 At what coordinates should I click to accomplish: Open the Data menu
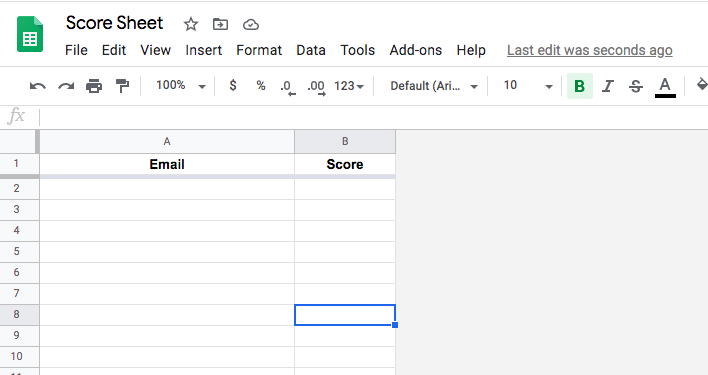pyautogui.click(x=311, y=50)
